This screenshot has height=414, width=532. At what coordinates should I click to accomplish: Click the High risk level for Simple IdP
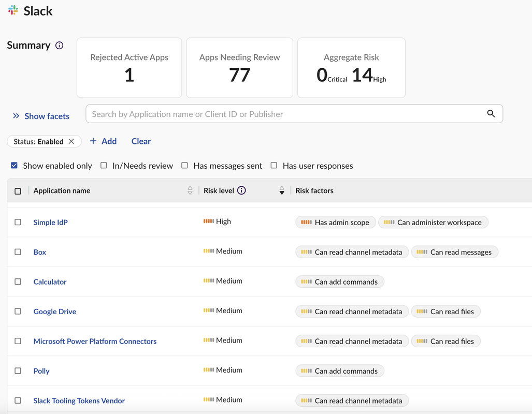[217, 221]
